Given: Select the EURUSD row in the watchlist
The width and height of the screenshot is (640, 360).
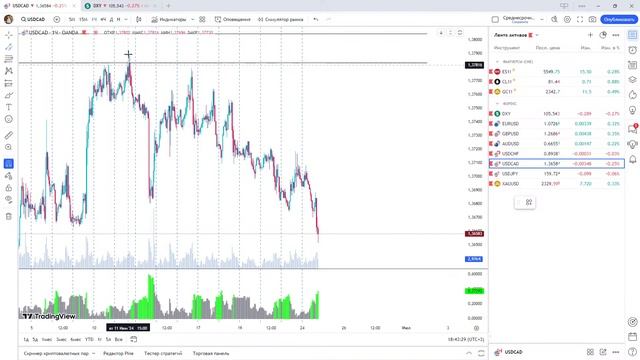Looking at the screenshot, I should tap(557, 124).
